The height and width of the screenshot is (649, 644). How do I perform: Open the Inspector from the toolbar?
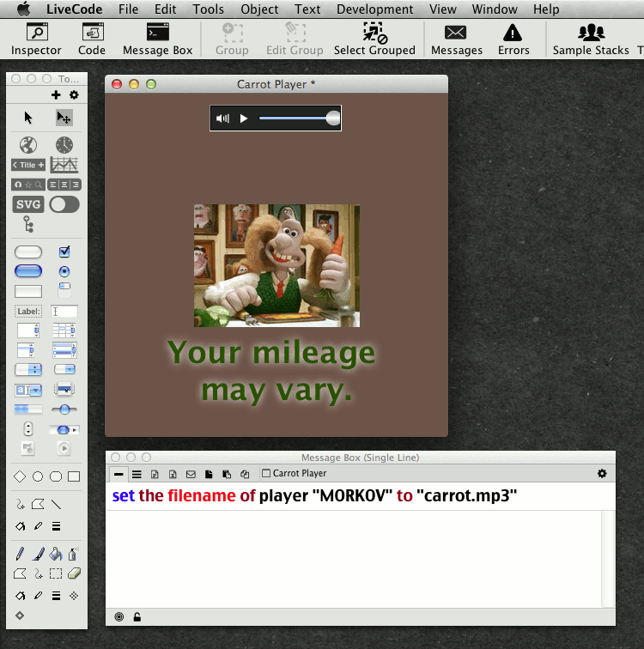pyautogui.click(x=36, y=39)
